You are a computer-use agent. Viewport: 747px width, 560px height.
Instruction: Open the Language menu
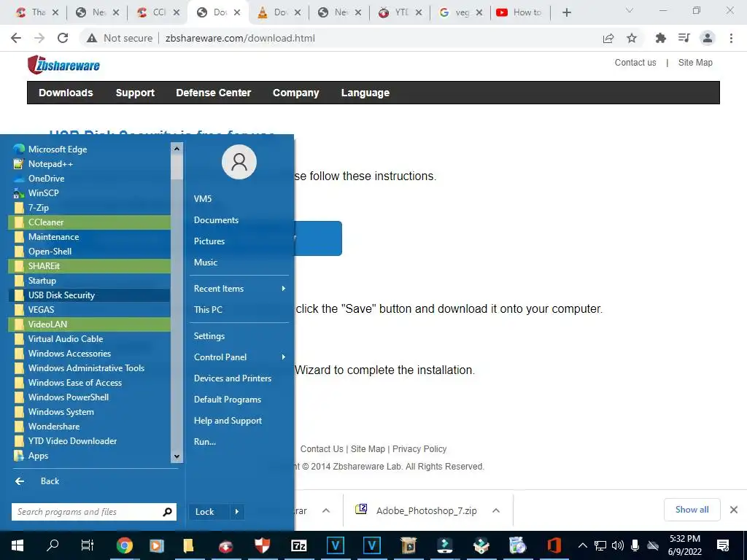[x=365, y=93]
